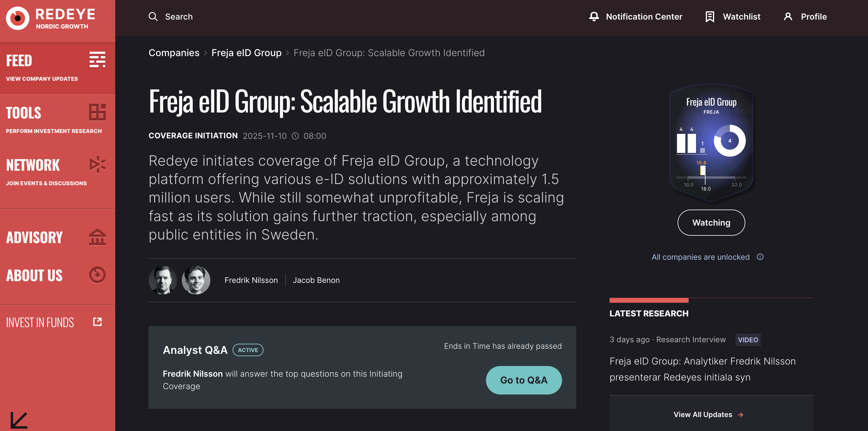Click the Advisory bank building icon
The height and width of the screenshot is (431, 868).
coord(97,237)
